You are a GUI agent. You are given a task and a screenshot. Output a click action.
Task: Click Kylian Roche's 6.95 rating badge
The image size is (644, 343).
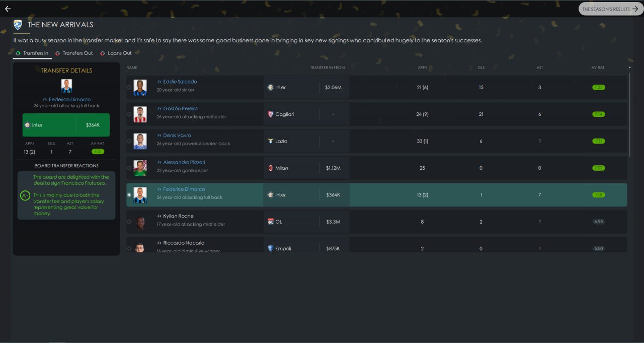click(598, 222)
